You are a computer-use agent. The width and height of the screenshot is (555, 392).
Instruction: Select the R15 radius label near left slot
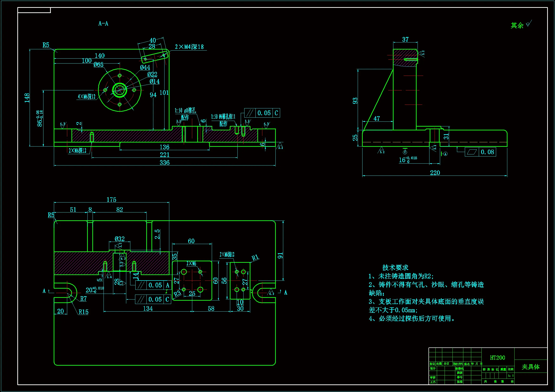click(x=83, y=312)
